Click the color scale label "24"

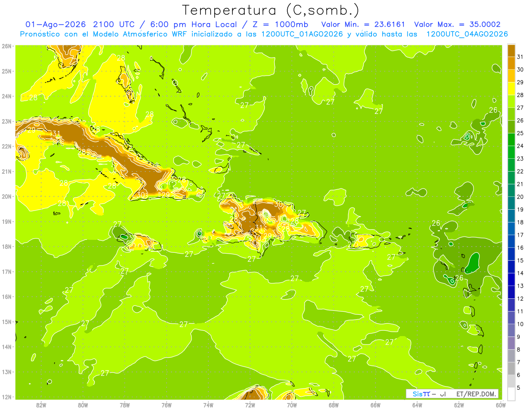pos(520,146)
